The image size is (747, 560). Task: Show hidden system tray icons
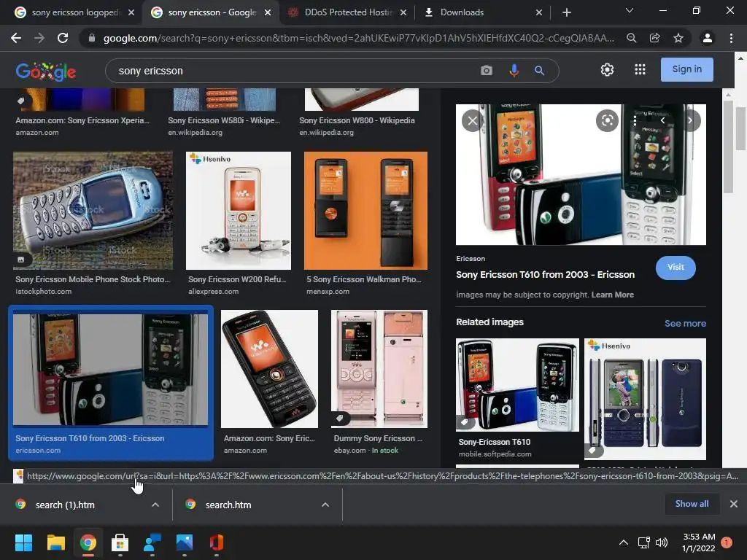pyautogui.click(x=623, y=542)
